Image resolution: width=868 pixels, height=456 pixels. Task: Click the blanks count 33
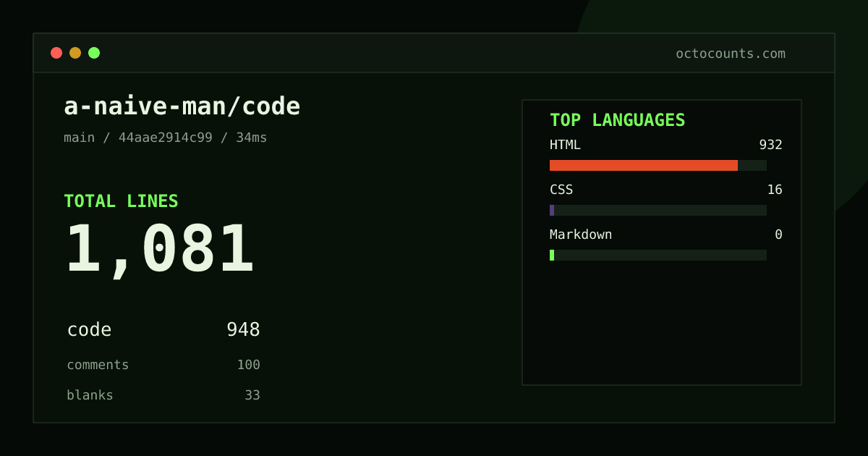tap(252, 395)
